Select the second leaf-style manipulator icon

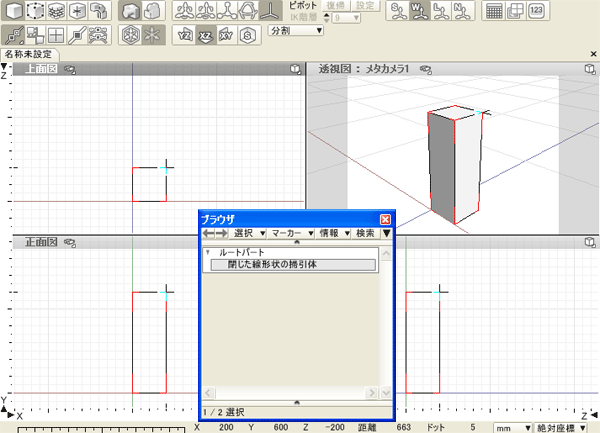click(206, 10)
